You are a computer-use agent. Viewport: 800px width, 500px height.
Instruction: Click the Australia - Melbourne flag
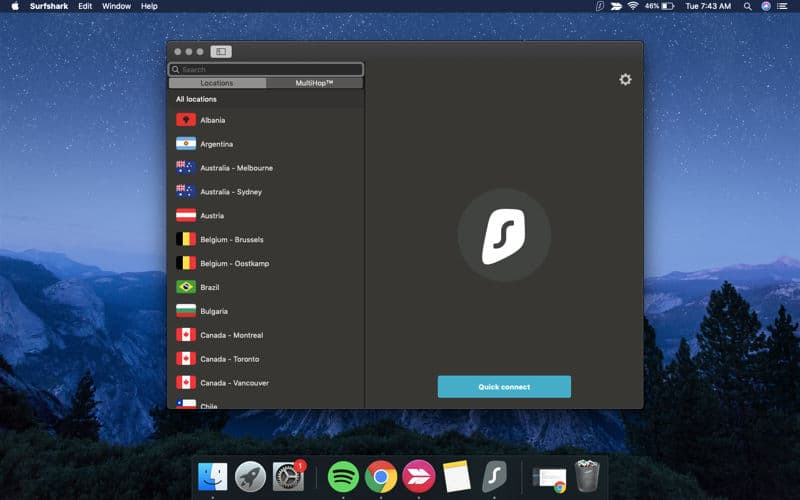[186, 168]
